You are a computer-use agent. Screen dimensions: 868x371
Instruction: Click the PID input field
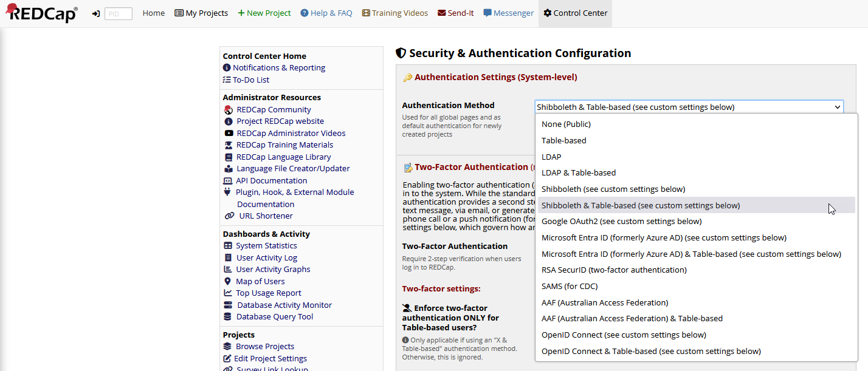pyautogui.click(x=118, y=14)
